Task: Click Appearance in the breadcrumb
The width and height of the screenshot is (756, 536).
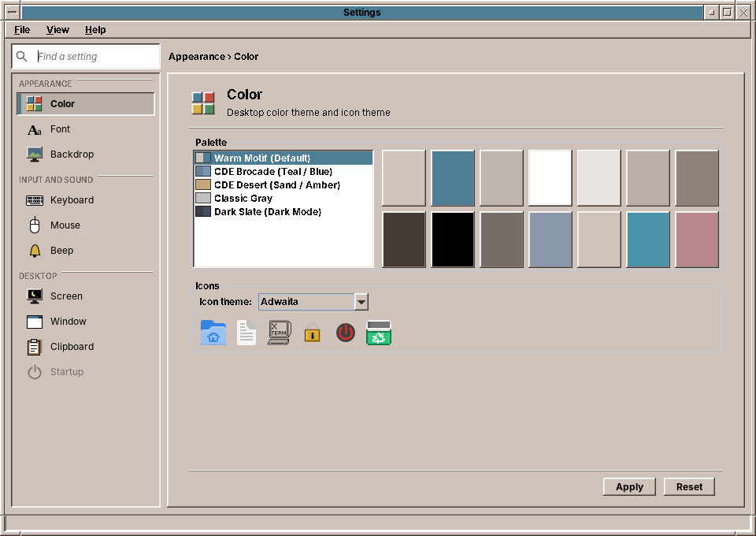Action: (x=197, y=57)
